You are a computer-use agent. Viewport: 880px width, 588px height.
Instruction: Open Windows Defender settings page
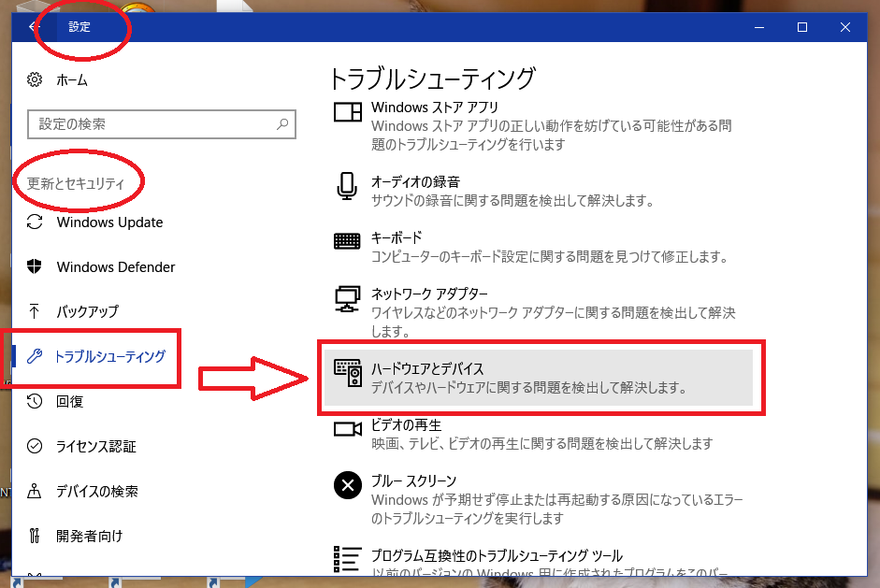(x=116, y=267)
